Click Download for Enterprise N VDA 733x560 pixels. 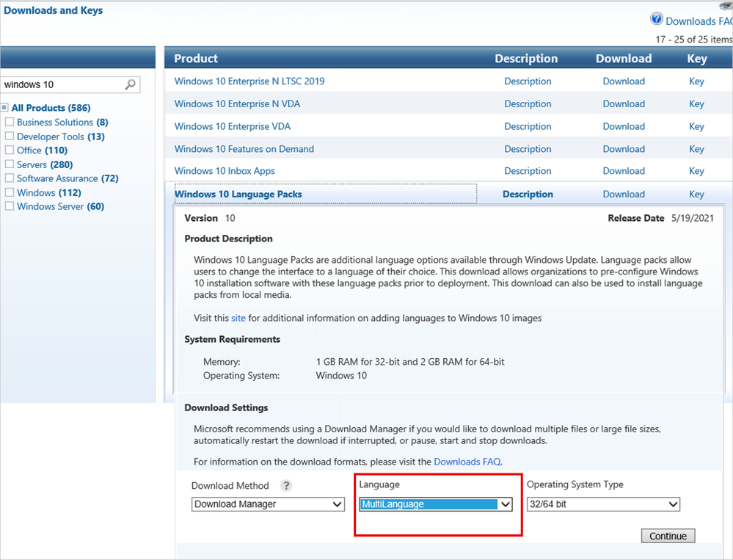point(624,103)
